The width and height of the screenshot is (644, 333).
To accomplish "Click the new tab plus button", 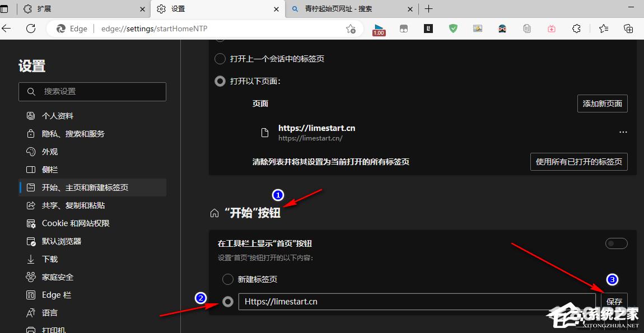I will 428,8.
